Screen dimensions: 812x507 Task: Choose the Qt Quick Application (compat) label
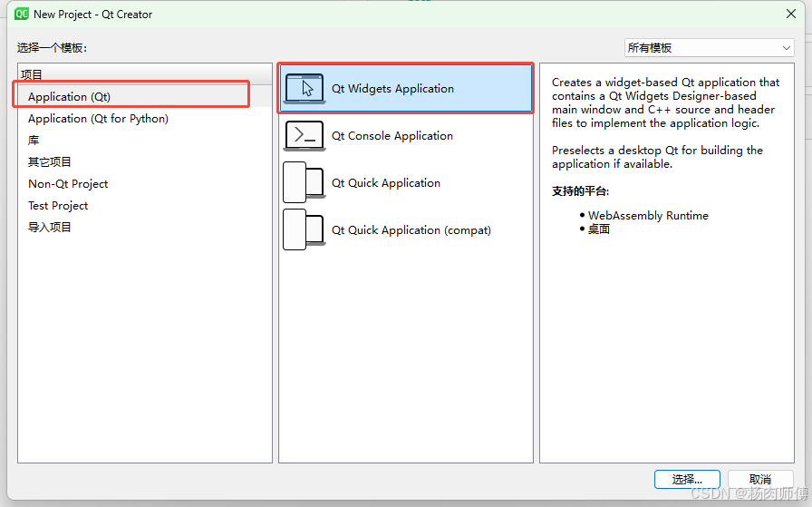tap(411, 230)
